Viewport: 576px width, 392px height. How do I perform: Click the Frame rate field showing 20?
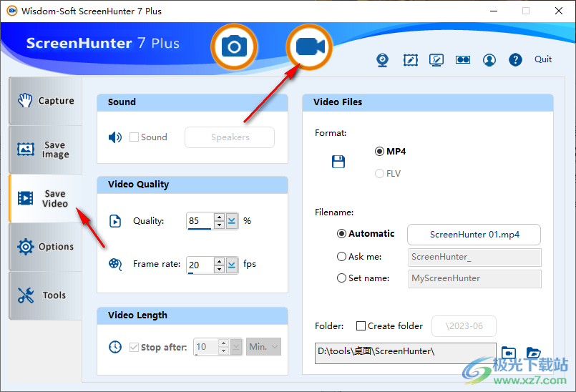(200, 265)
